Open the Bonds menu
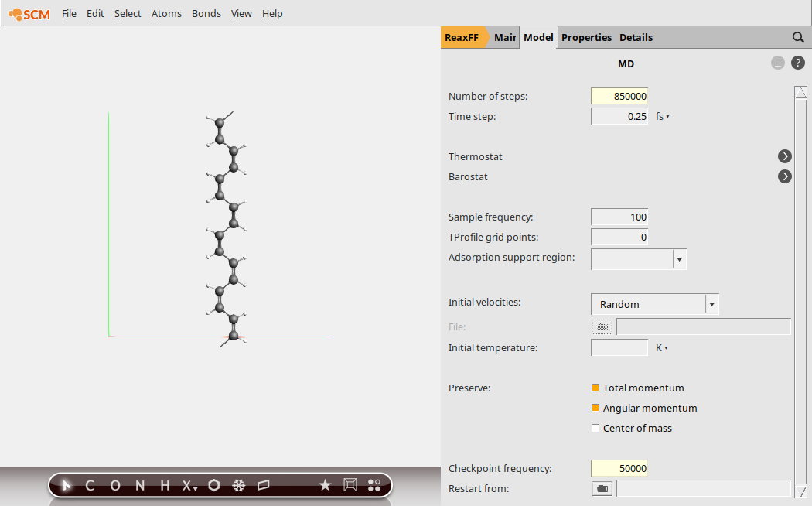 point(206,14)
